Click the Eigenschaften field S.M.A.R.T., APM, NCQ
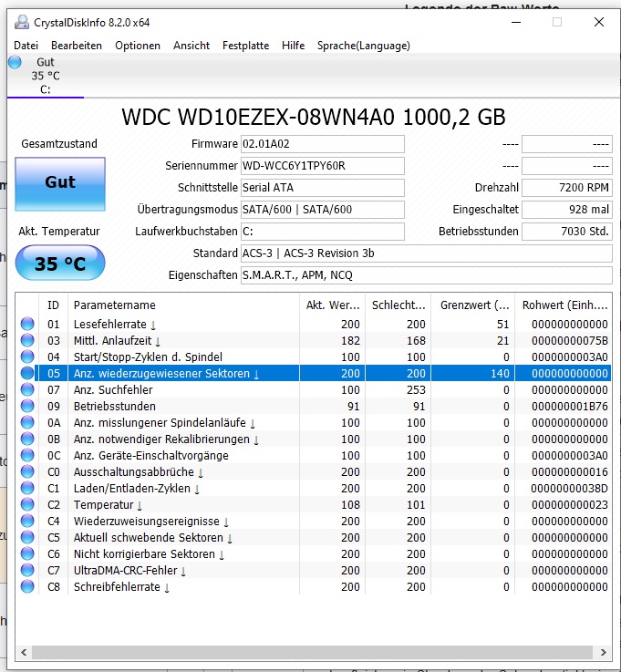This screenshot has width=621, height=672. tap(427, 275)
